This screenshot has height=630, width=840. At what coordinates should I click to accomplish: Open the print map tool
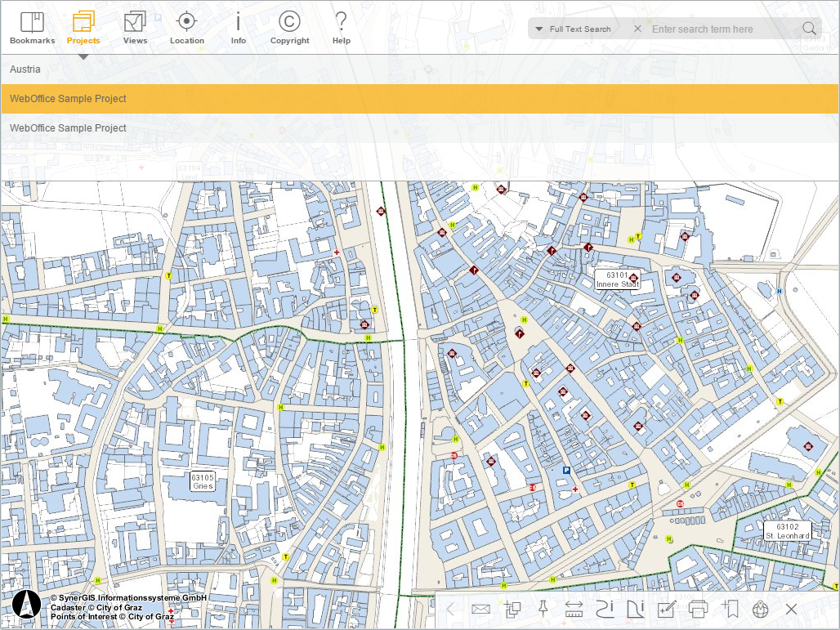tap(699, 609)
